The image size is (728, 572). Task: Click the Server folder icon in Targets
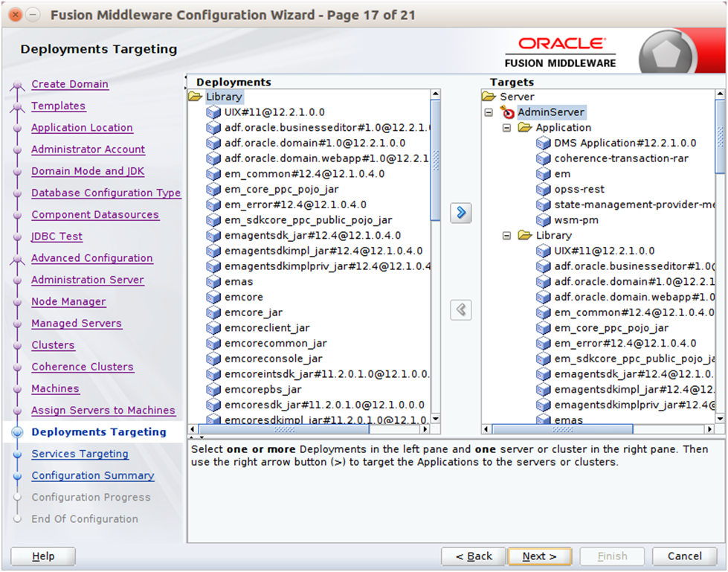pos(489,97)
